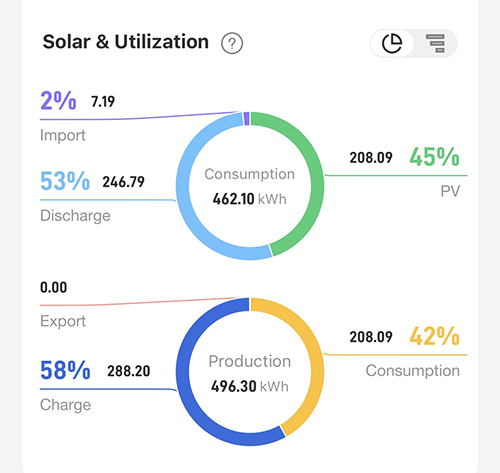Viewport: 500px width, 473px height.
Task: Tap the Export 0.00 value
Action: coord(53,287)
